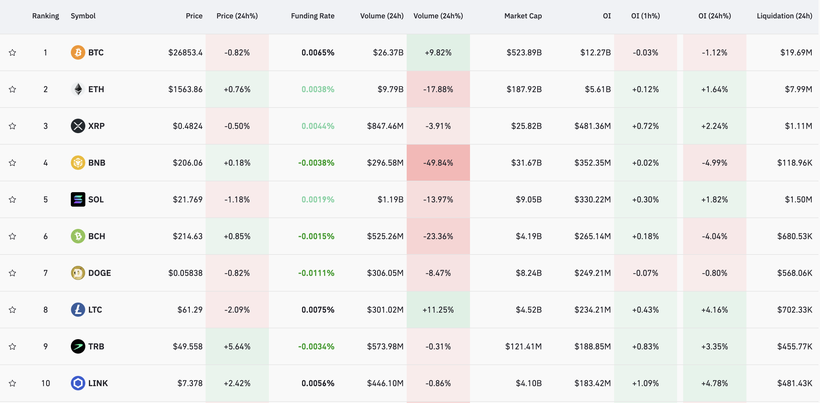The width and height of the screenshot is (820, 403).
Task: Click the BNB coin icon
Action: click(x=78, y=163)
